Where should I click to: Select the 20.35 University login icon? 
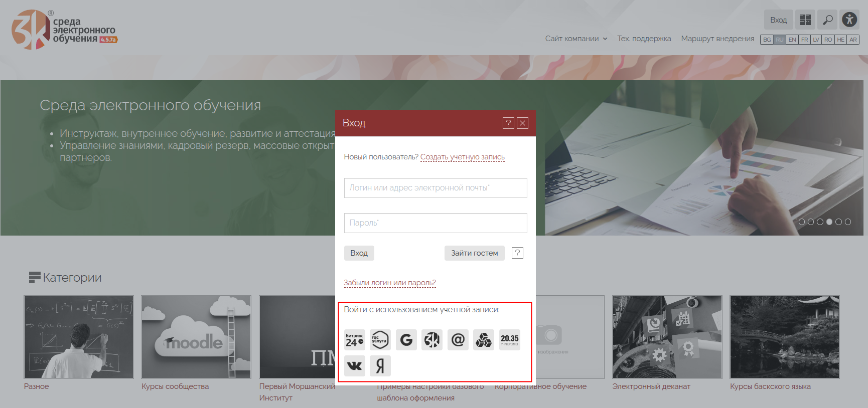(x=510, y=340)
